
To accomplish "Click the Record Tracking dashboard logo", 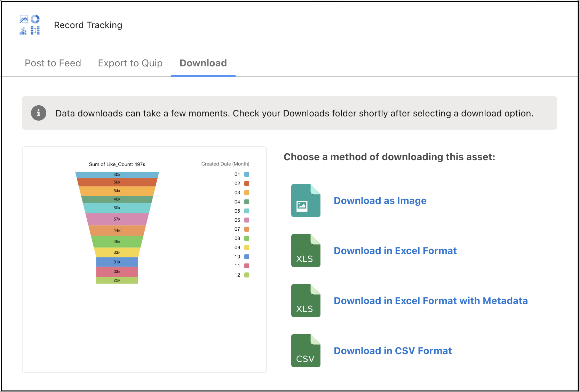I will click(x=30, y=25).
